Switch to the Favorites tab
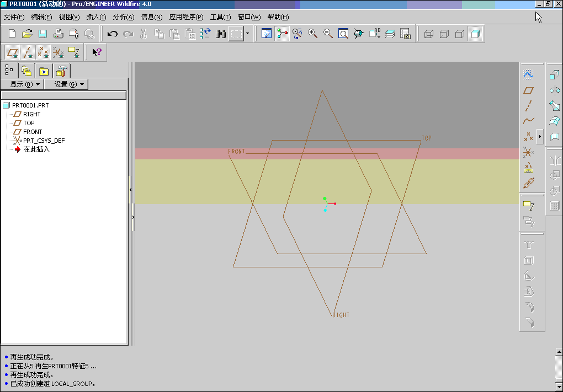Viewport: 563px width, 392px height. [44, 71]
